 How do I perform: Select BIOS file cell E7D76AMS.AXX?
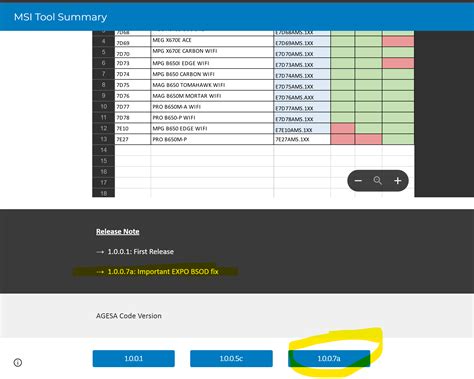click(302, 96)
